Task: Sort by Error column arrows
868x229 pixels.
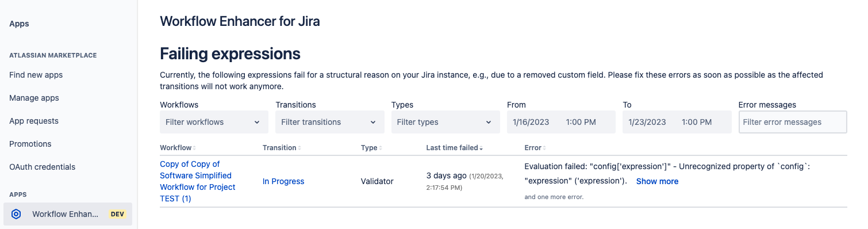Action: pyautogui.click(x=544, y=148)
